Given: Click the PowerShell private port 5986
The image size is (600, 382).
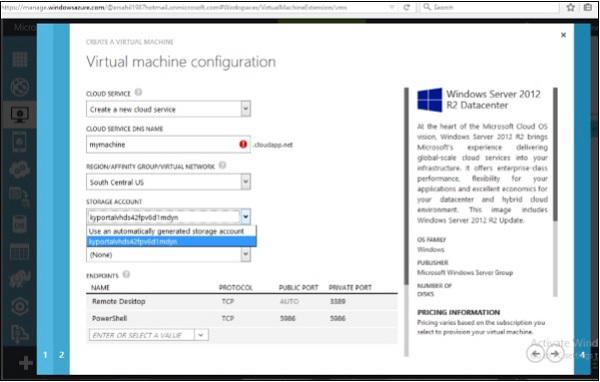Looking at the screenshot, I should pos(338,318).
